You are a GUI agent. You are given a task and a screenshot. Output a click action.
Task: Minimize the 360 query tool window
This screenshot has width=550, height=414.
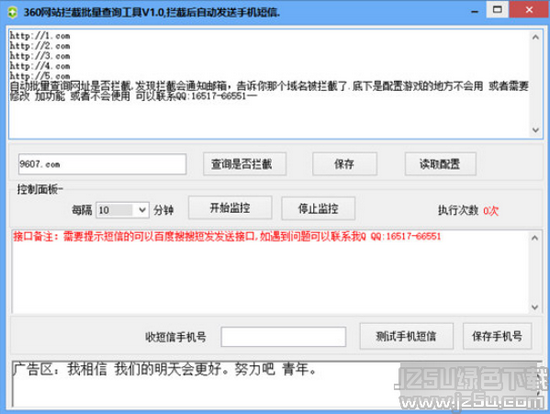[x=475, y=11]
